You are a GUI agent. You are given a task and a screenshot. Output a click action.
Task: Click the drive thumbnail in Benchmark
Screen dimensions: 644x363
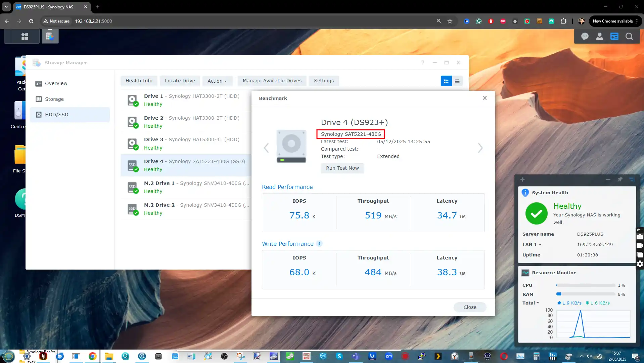coord(291,146)
